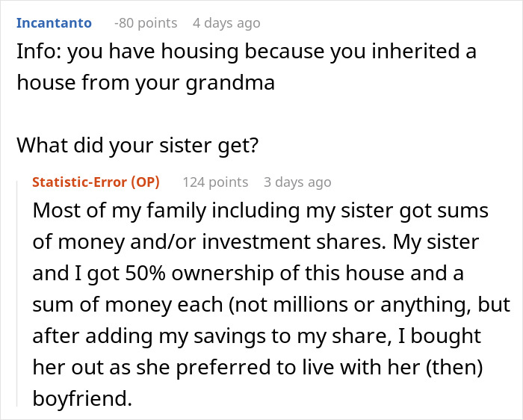The image size is (523, 420).
Task: Open the Incantanto user profile
Action: 54,23
